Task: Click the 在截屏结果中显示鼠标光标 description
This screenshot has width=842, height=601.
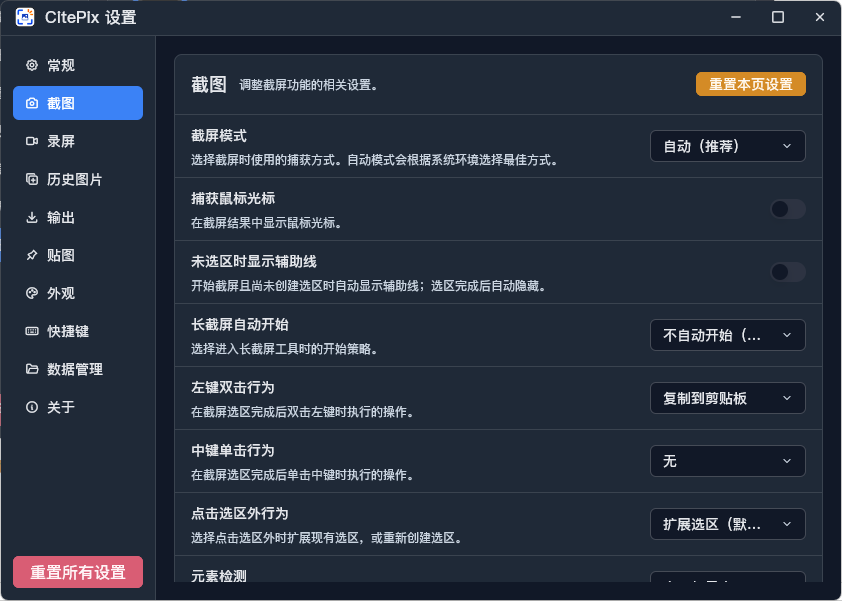Action: (x=267, y=223)
